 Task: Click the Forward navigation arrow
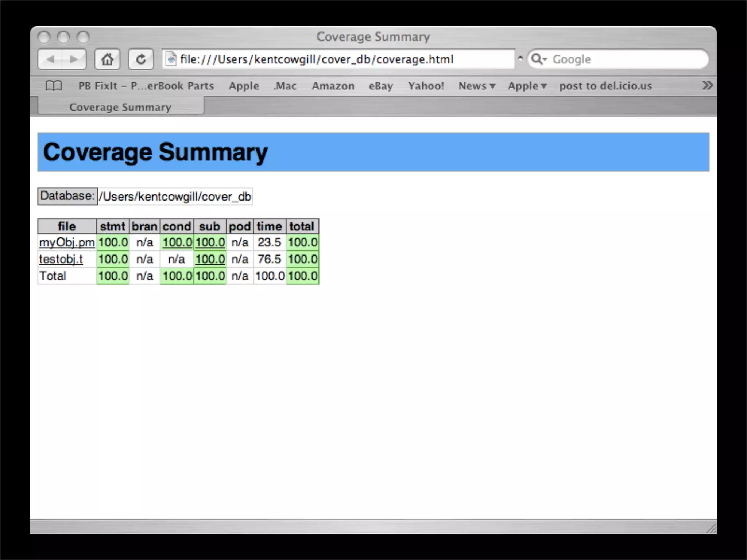pos(74,59)
